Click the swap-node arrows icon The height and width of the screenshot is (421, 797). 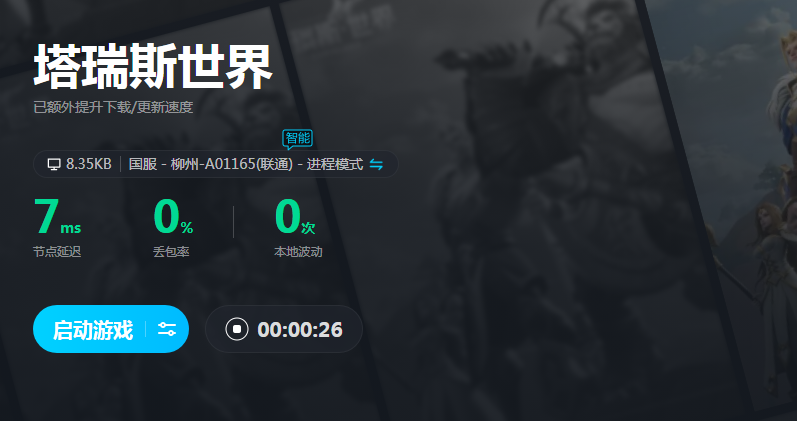pos(376,164)
